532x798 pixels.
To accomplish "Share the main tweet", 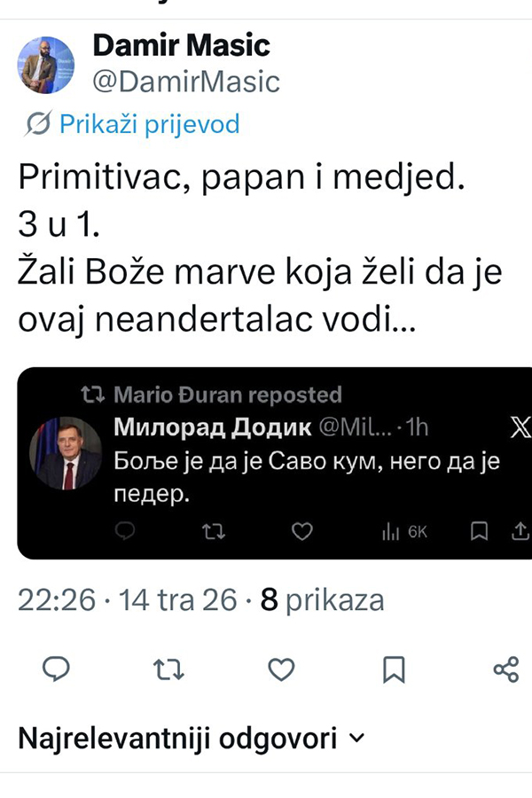I will 505,669.
